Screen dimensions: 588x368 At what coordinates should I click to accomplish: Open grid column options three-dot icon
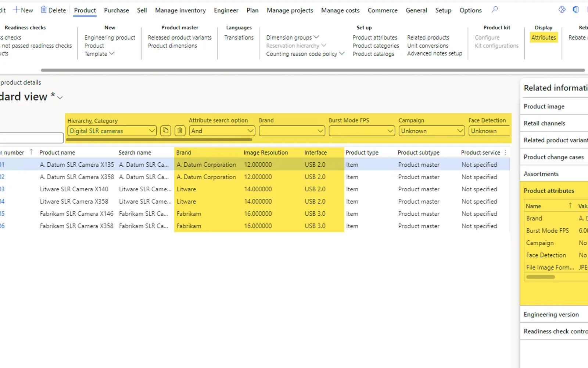pyautogui.click(x=505, y=152)
